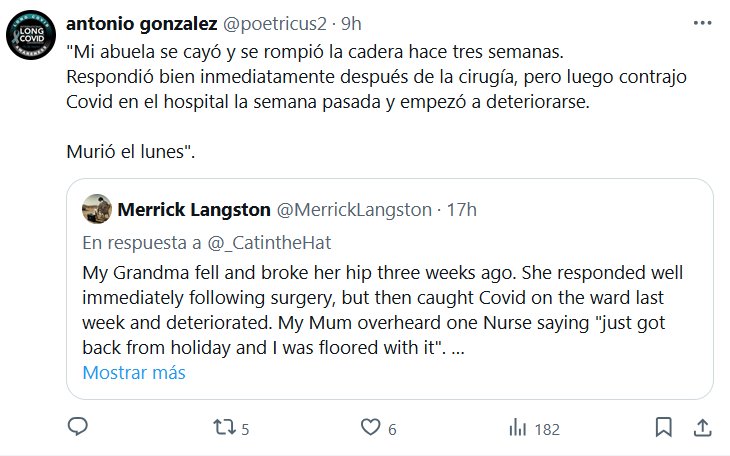730x456 pixels.
Task: Click the antonio gonzalez display name
Action: click(140, 23)
